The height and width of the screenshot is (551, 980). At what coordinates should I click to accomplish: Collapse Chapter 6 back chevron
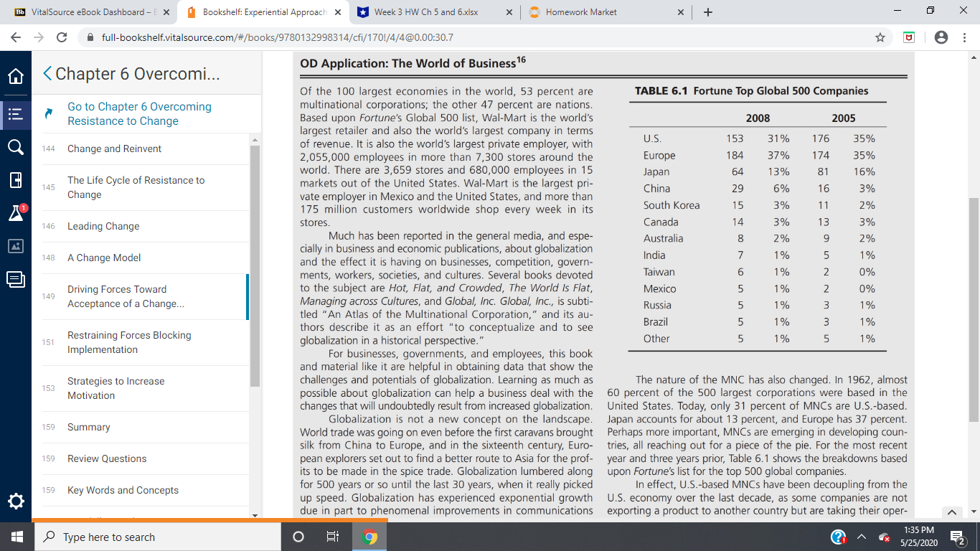47,74
